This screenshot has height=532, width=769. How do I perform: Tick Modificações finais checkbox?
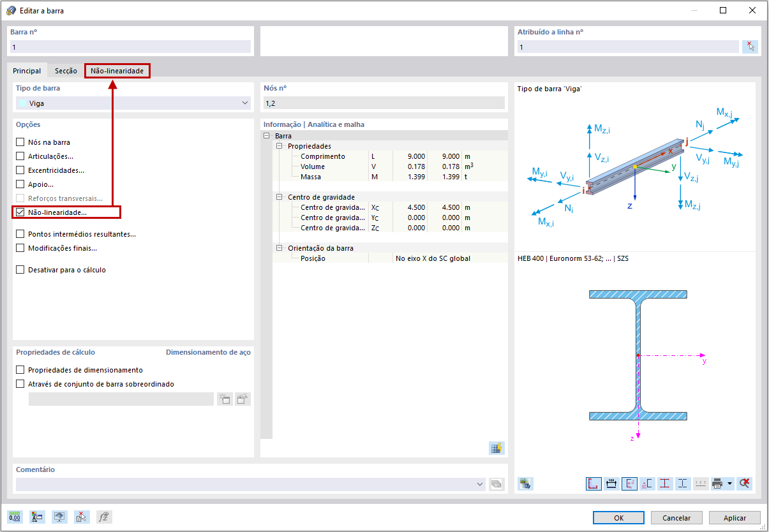point(20,248)
